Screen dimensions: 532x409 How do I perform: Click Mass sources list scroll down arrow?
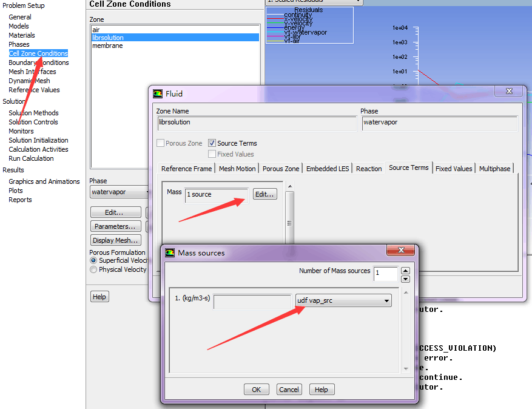coord(406,368)
